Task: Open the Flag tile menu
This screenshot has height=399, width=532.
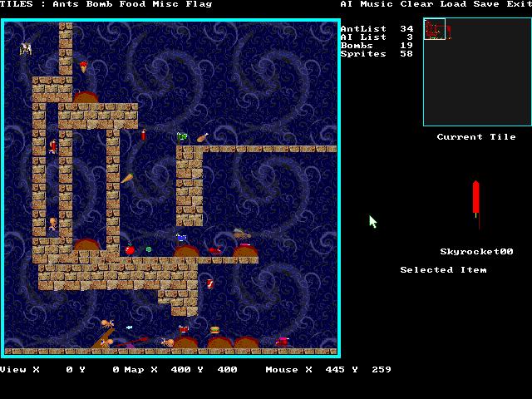Action: tap(199, 4)
